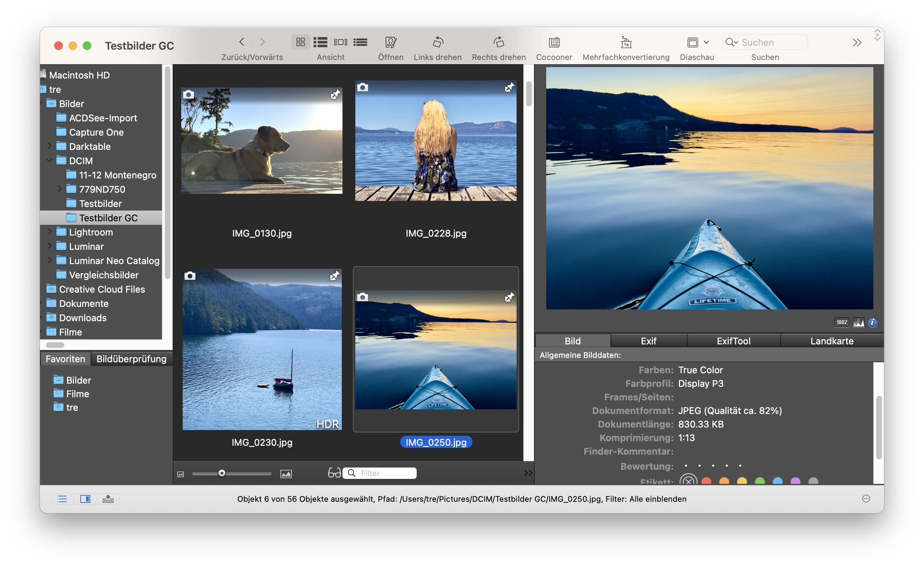Toggle the preview panel button in the status bar
Image resolution: width=924 pixels, height=566 pixels.
click(x=85, y=499)
